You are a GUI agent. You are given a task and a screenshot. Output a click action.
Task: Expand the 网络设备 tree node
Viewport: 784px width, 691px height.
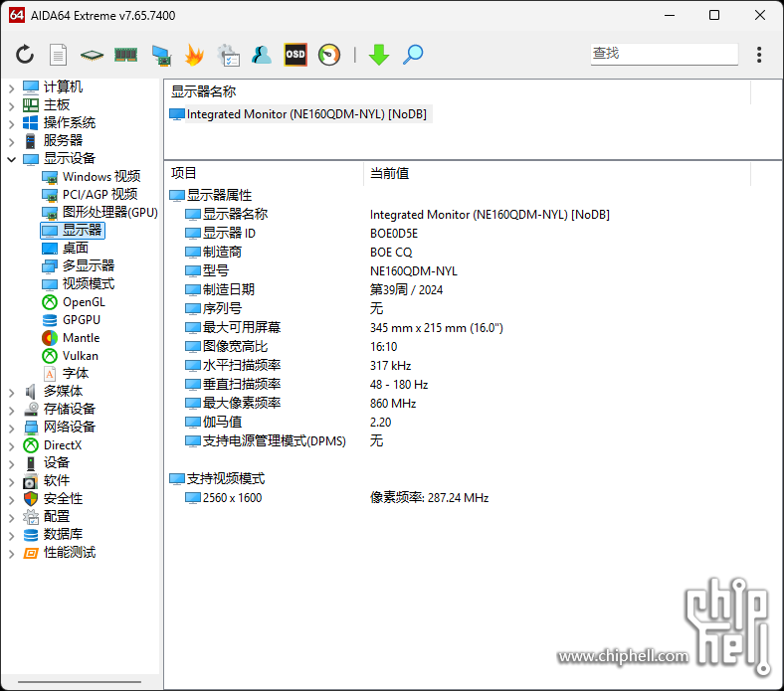12,429
